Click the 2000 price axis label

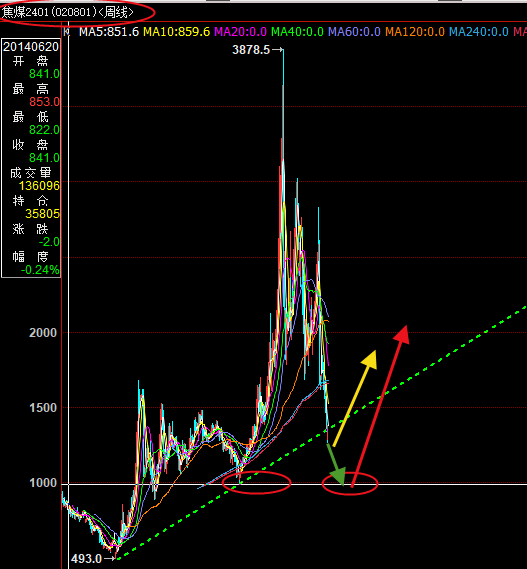click(43, 333)
